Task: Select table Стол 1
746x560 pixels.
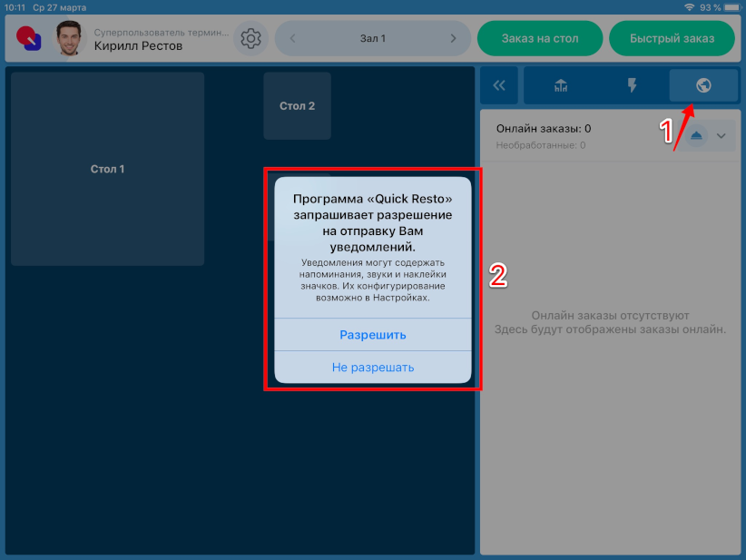Action: click(107, 169)
